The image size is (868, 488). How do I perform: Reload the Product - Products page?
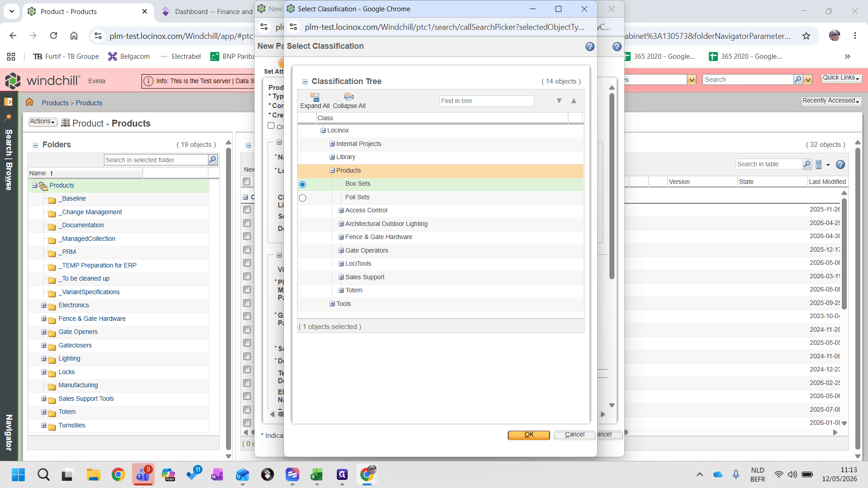[53, 36]
